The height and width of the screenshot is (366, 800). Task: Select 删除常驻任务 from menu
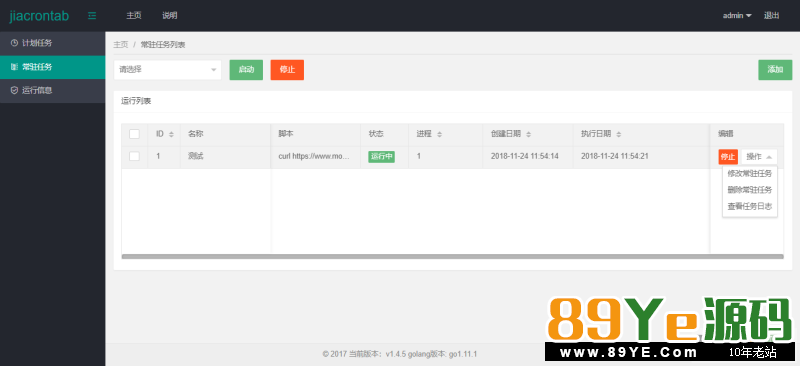point(749,190)
